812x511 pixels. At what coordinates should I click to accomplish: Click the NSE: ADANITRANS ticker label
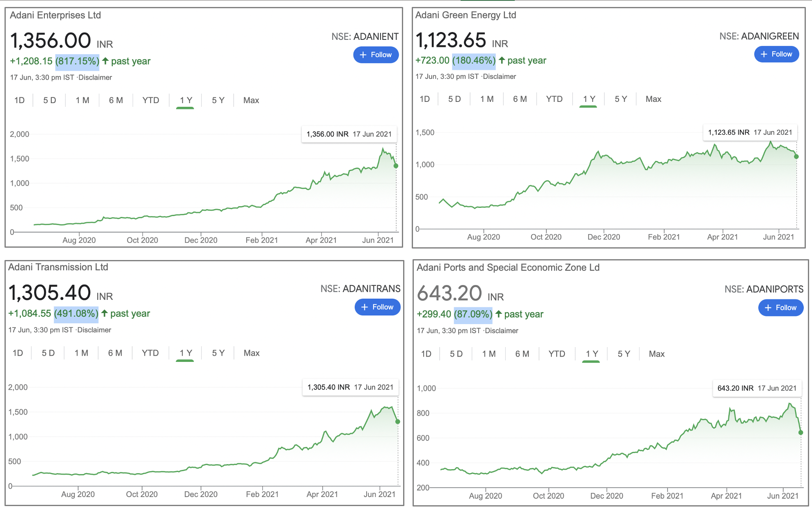[x=360, y=289]
